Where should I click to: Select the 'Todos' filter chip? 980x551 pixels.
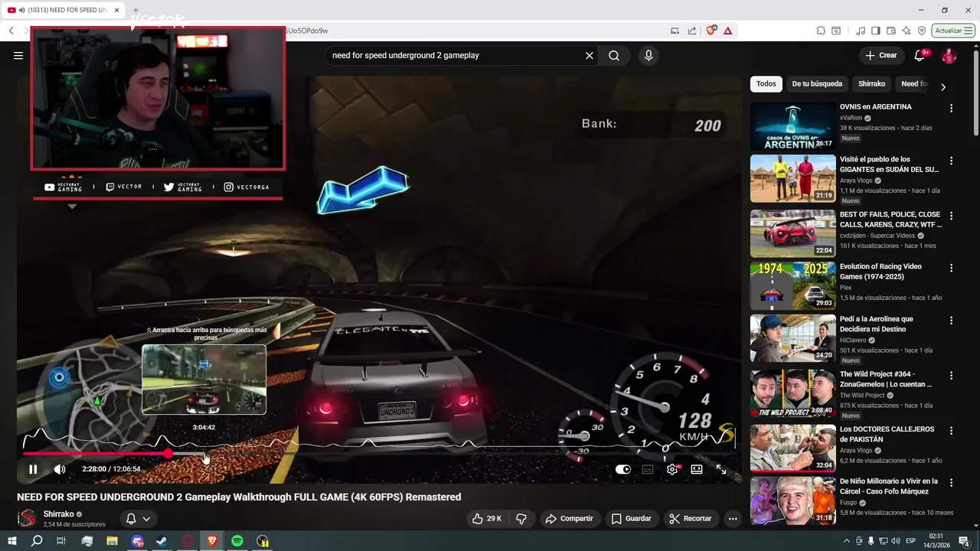[x=766, y=83]
